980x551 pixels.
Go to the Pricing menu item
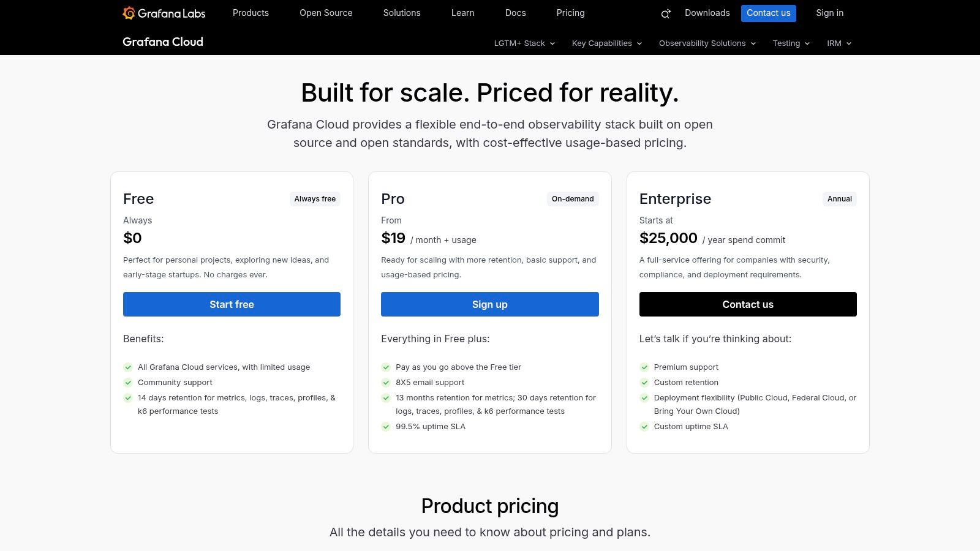pos(570,13)
